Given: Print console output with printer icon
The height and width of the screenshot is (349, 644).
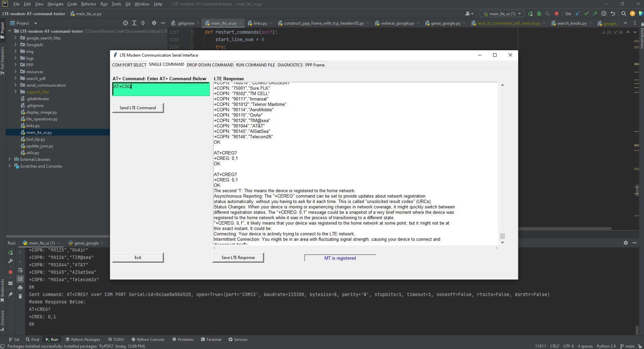Looking at the screenshot, I should point(20,288).
